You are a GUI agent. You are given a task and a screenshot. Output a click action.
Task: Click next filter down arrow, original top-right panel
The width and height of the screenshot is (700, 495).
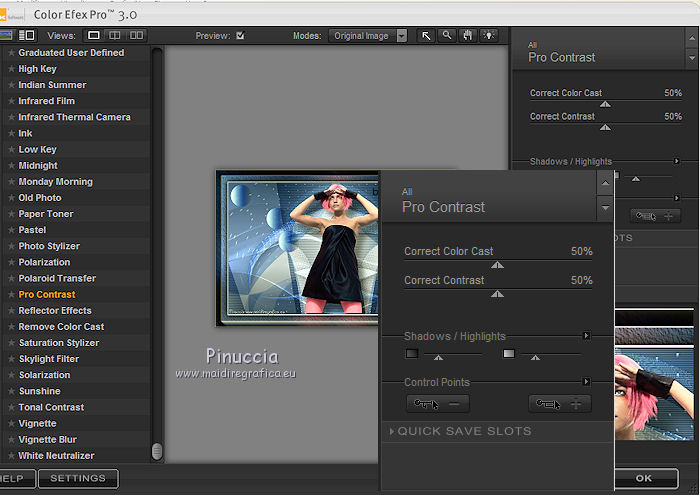(692, 58)
